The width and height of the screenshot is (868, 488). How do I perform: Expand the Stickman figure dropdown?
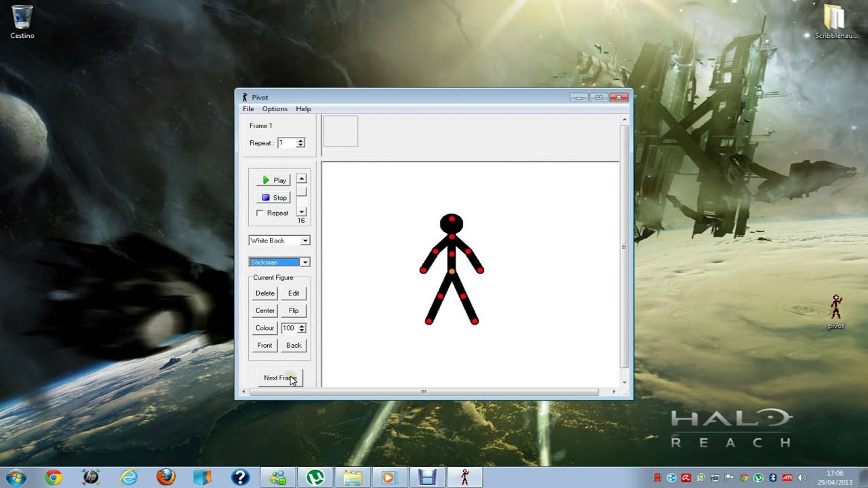[305, 262]
